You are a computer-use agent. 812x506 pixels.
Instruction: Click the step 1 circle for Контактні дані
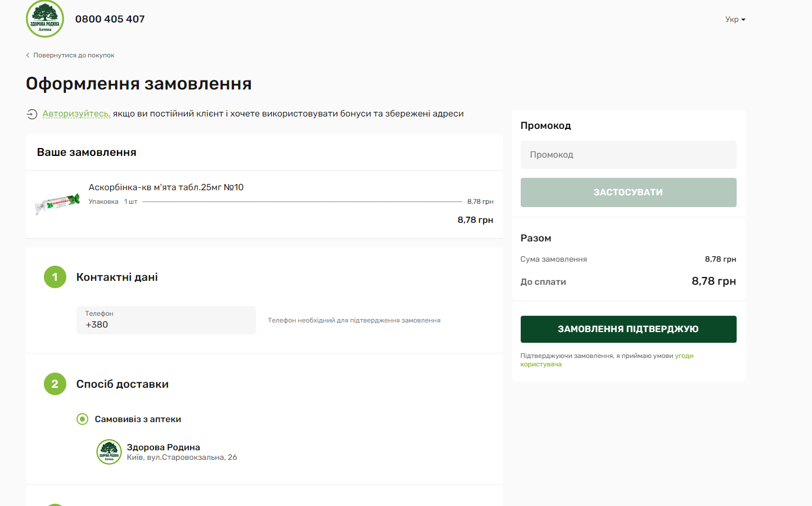(x=55, y=276)
